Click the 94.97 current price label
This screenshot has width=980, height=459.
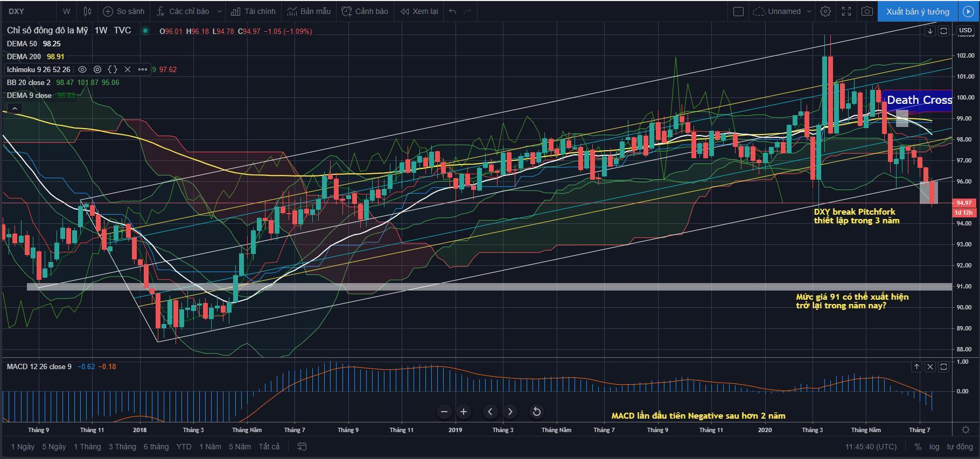964,203
